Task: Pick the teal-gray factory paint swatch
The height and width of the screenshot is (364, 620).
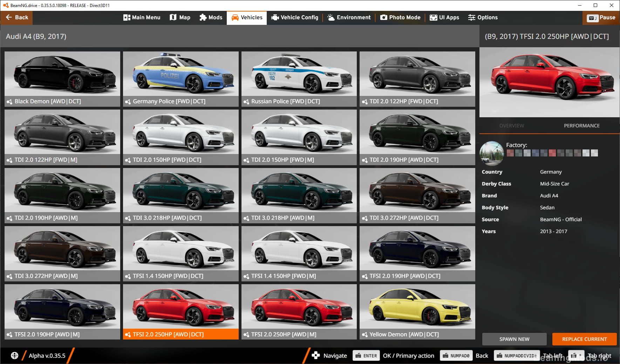Action: coord(519,153)
